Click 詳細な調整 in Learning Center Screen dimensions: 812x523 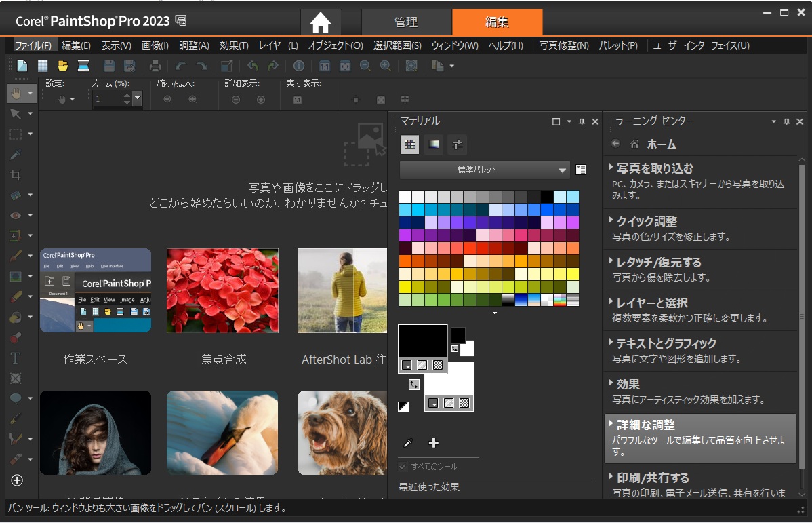[x=645, y=425]
